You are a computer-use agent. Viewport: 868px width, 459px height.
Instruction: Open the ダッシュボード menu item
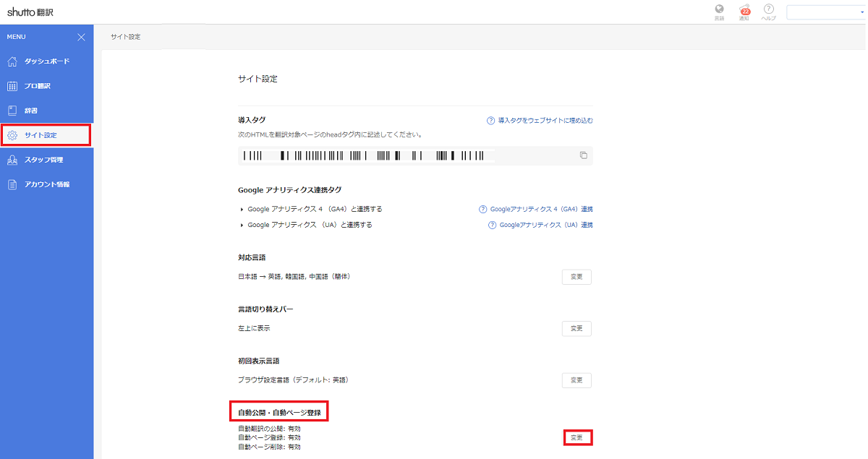coord(46,61)
